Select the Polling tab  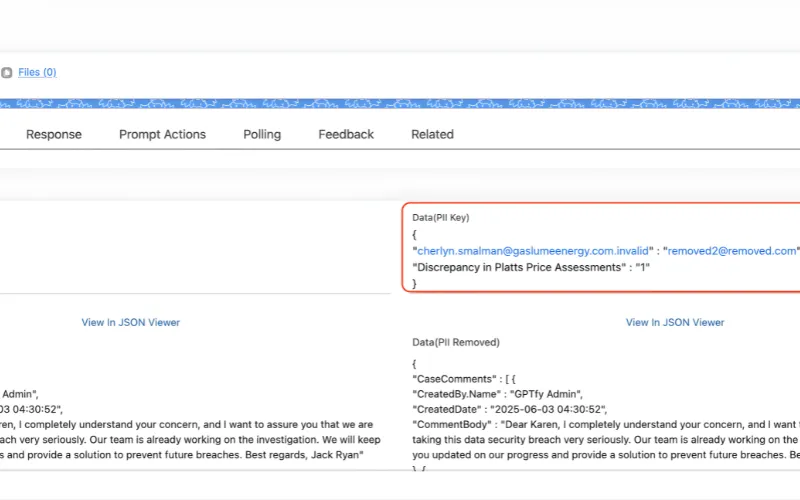pos(262,134)
